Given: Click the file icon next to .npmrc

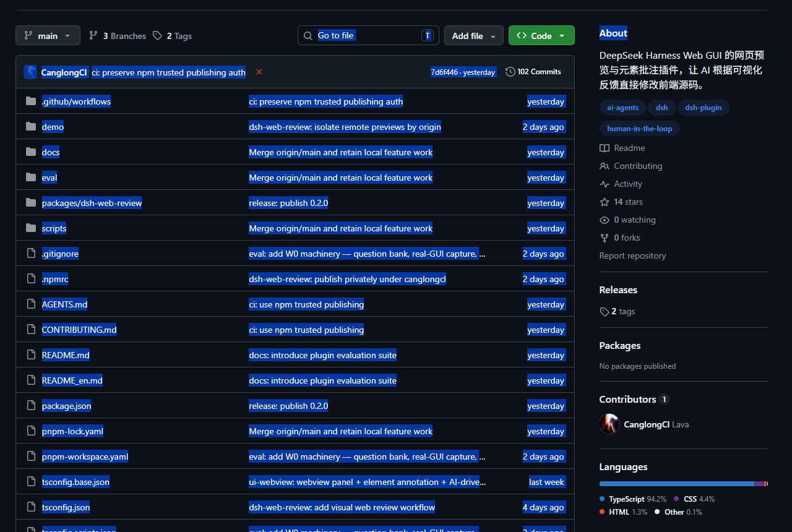Looking at the screenshot, I should coord(31,279).
